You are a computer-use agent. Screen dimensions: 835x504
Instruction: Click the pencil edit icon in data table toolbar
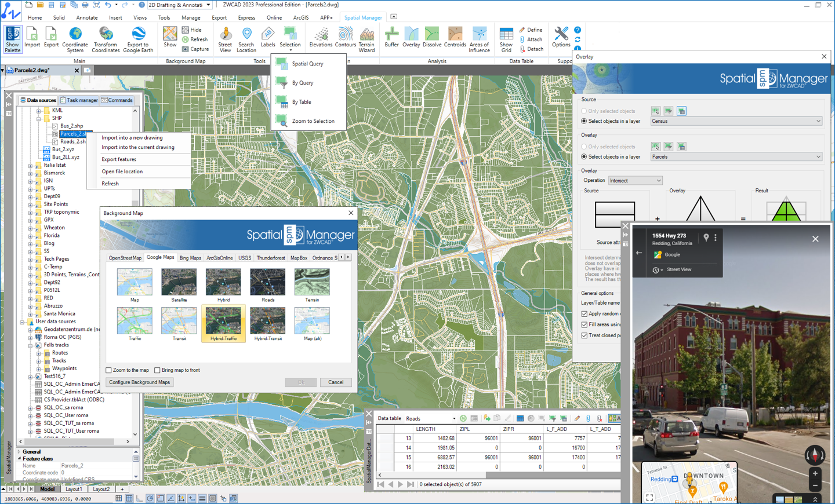577,418
